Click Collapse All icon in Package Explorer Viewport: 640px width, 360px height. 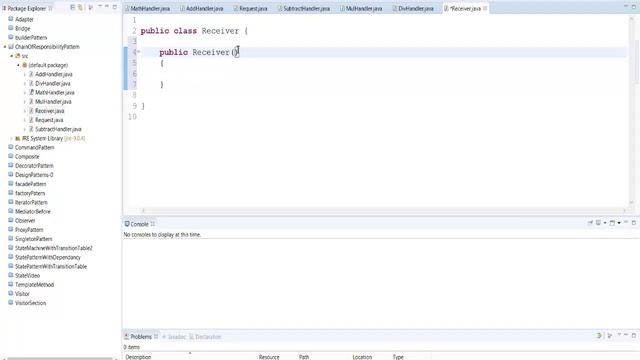point(73,7)
